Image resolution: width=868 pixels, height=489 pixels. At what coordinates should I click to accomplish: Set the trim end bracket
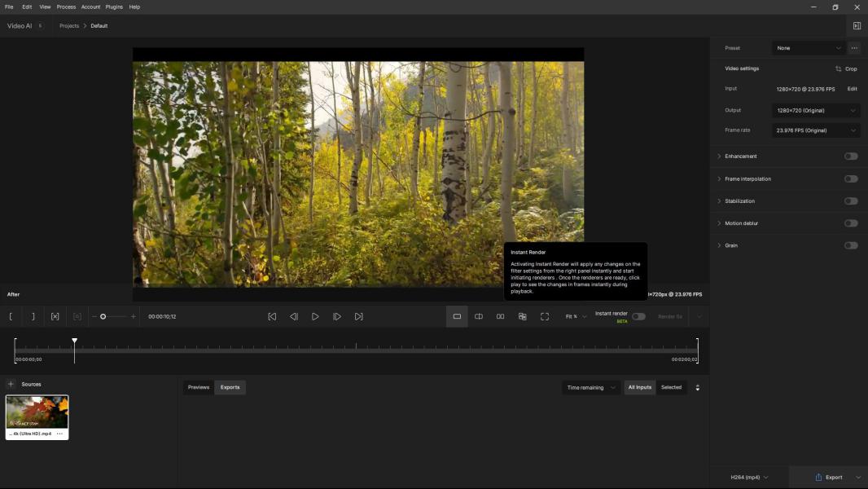(33, 317)
